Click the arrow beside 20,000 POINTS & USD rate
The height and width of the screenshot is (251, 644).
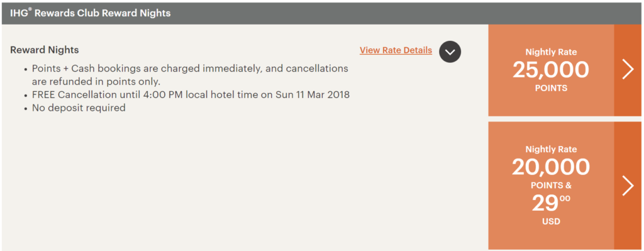click(628, 186)
